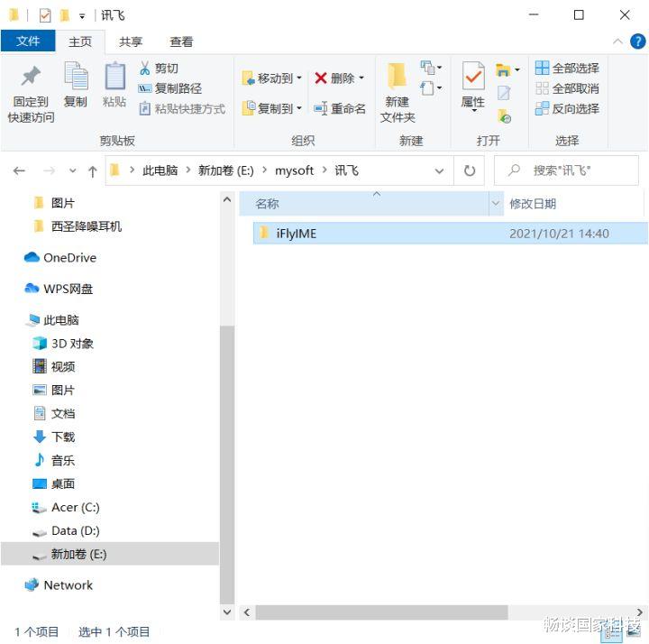This screenshot has height=644, width=649.
Task: Click the horizontal scrollbar thumb in file list
Action: tap(381, 612)
